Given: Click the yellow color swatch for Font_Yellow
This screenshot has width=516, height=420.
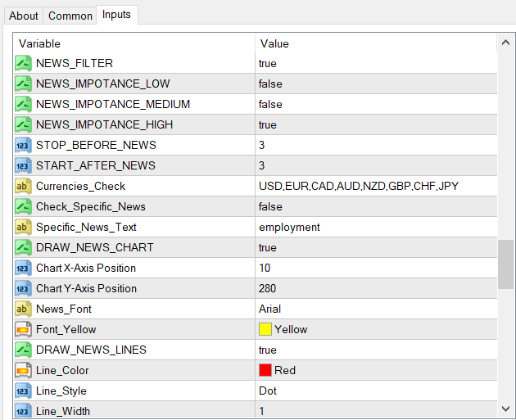Looking at the screenshot, I should 265,329.
